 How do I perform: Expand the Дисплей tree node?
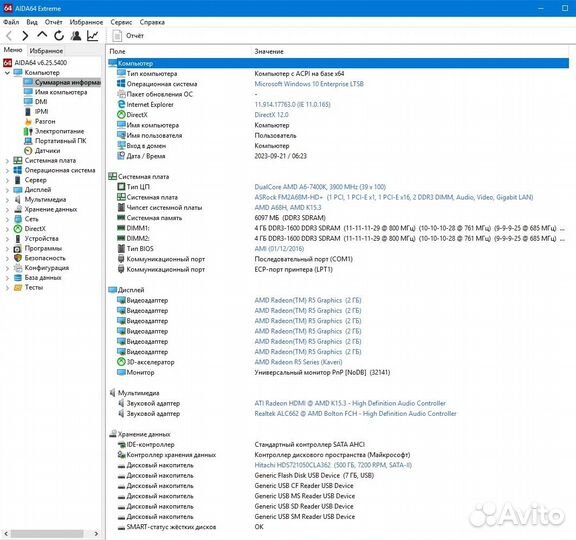[7, 190]
